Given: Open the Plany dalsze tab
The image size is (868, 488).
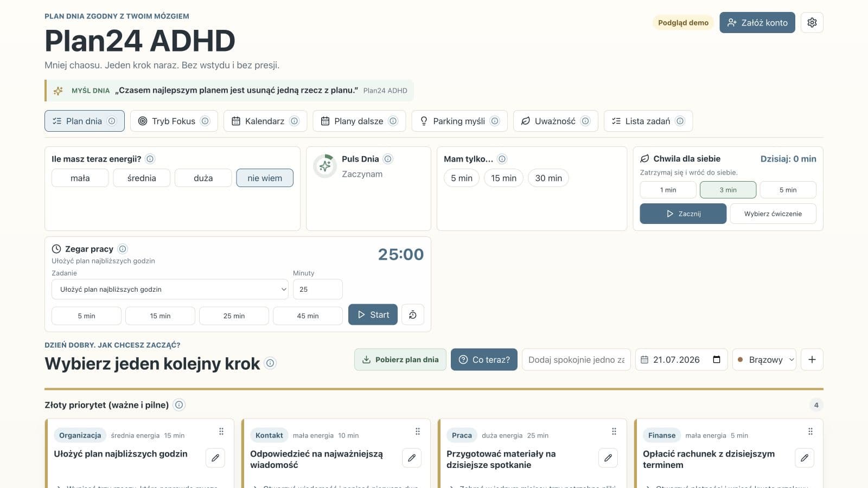Looking at the screenshot, I should pyautogui.click(x=359, y=121).
